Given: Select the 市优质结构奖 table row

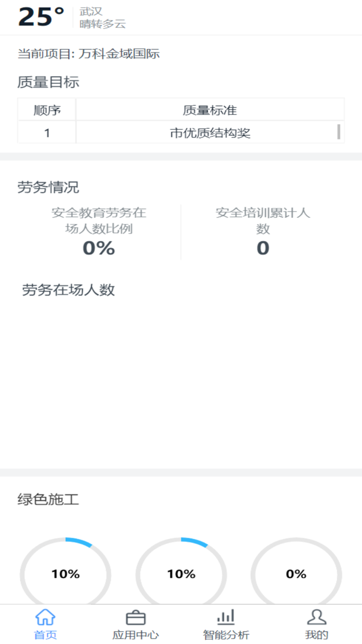Looking at the screenshot, I should click(209, 133).
